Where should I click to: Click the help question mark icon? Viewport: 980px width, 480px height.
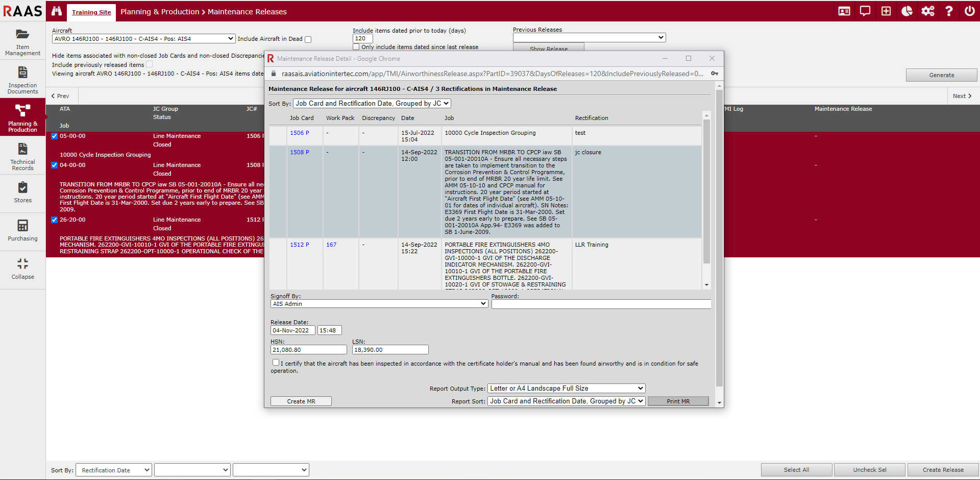pos(948,11)
